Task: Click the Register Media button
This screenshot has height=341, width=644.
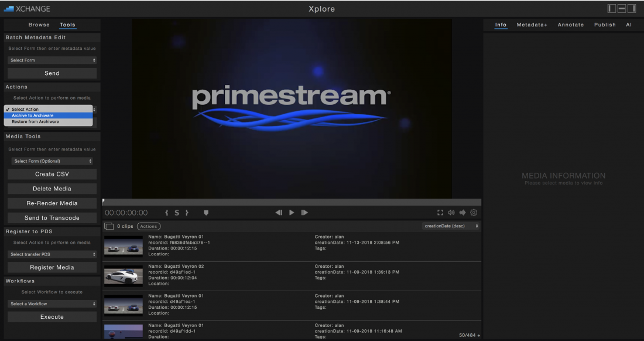Action: click(x=52, y=267)
